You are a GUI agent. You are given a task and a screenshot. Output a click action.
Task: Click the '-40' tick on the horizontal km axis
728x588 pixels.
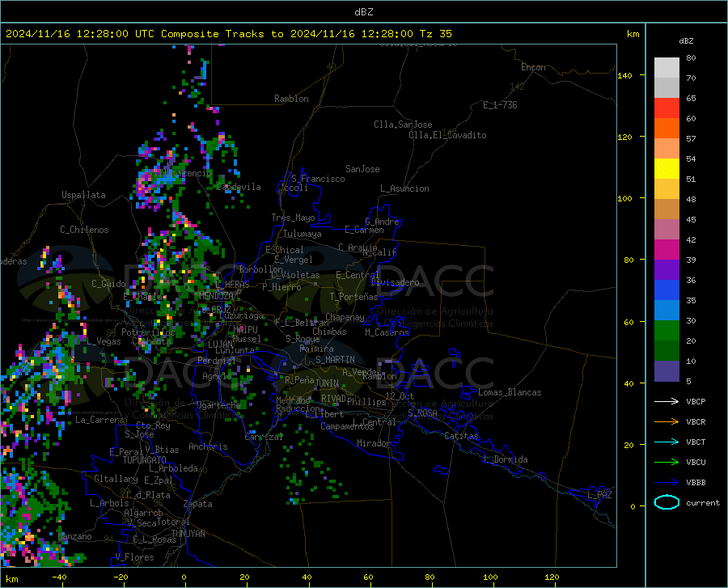click(59, 577)
